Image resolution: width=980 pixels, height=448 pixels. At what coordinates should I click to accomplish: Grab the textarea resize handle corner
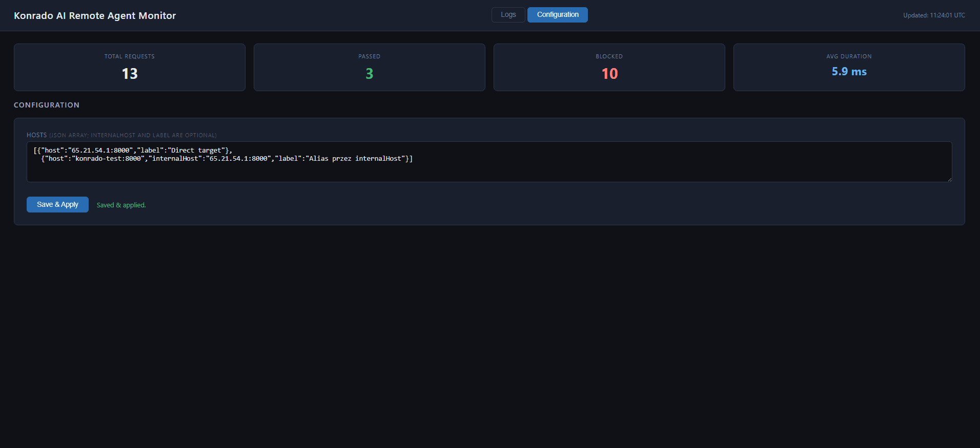[x=949, y=179]
